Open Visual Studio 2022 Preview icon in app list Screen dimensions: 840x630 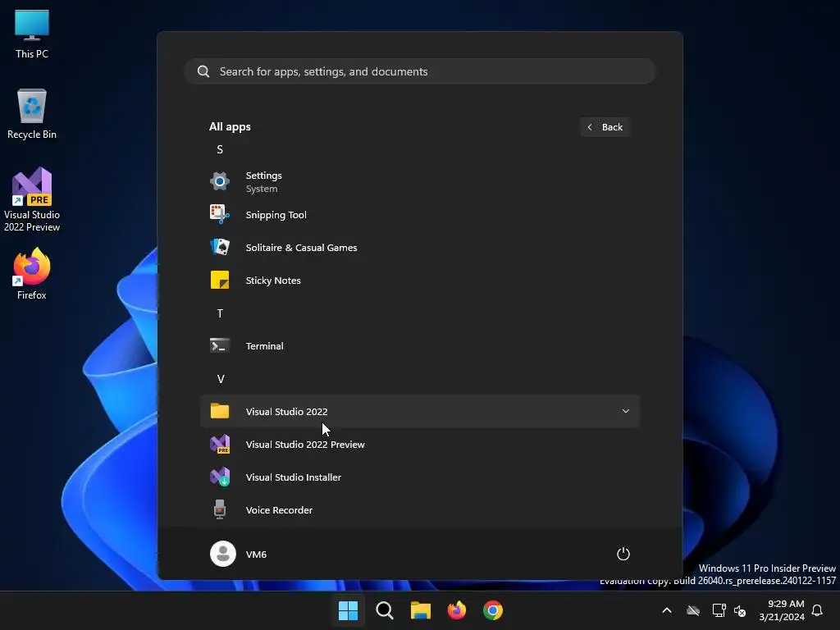click(220, 444)
